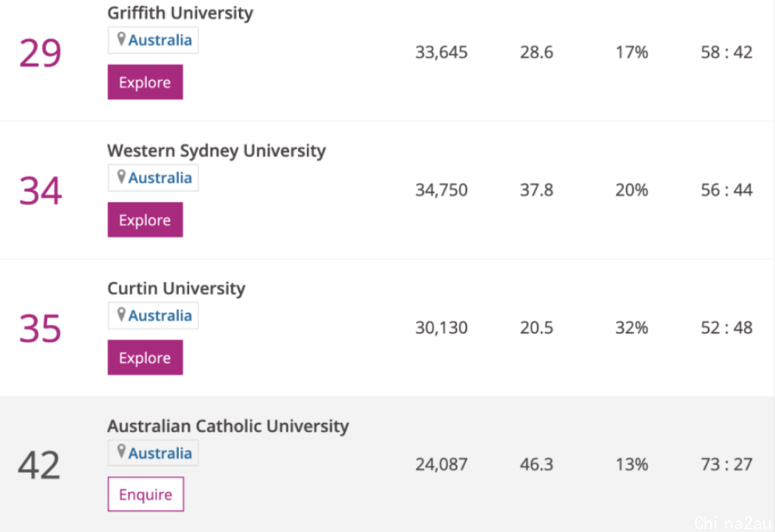Select Australia link under Australian Catholic University
Screen dimensions: 775x532
click(x=160, y=453)
